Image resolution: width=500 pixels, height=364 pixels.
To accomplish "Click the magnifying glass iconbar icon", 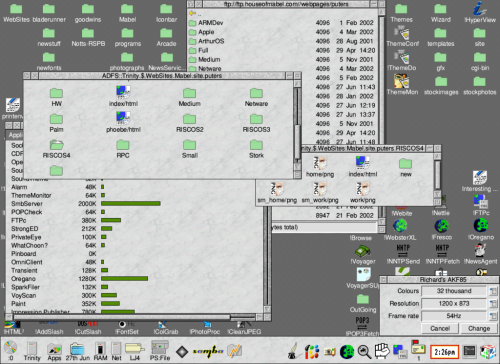I will (364, 351).
